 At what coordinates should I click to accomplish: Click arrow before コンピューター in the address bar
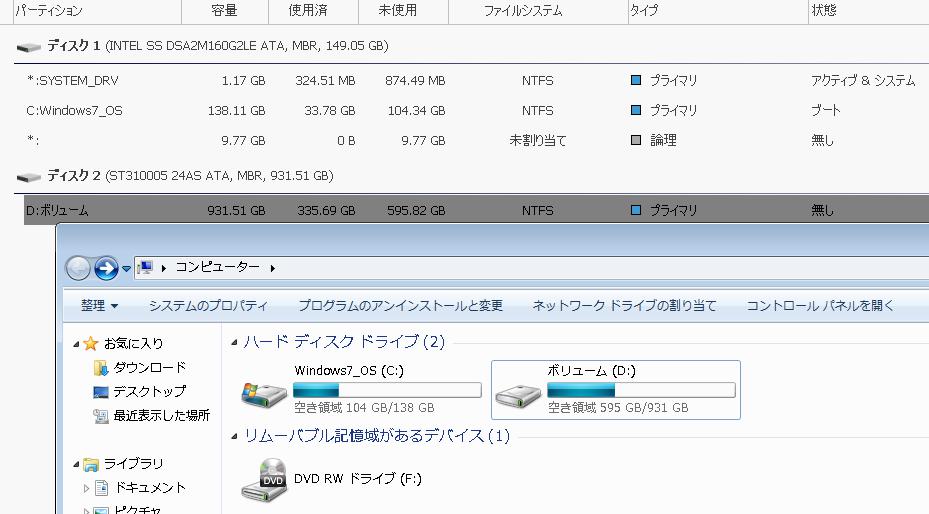[164, 268]
